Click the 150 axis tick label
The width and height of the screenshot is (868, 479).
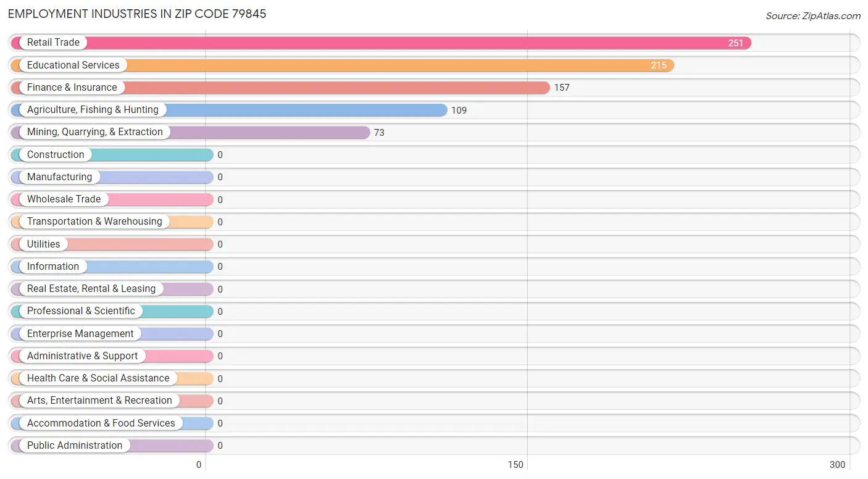[515, 465]
